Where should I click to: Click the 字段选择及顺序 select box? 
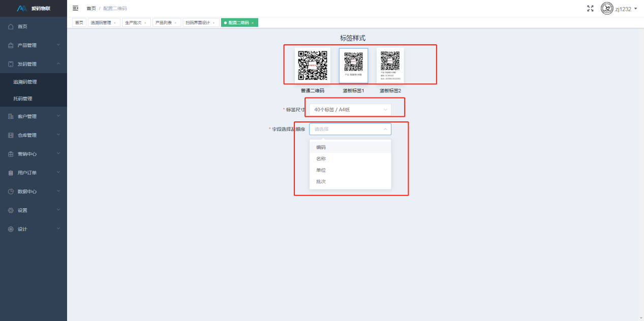pyautogui.click(x=350, y=129)
